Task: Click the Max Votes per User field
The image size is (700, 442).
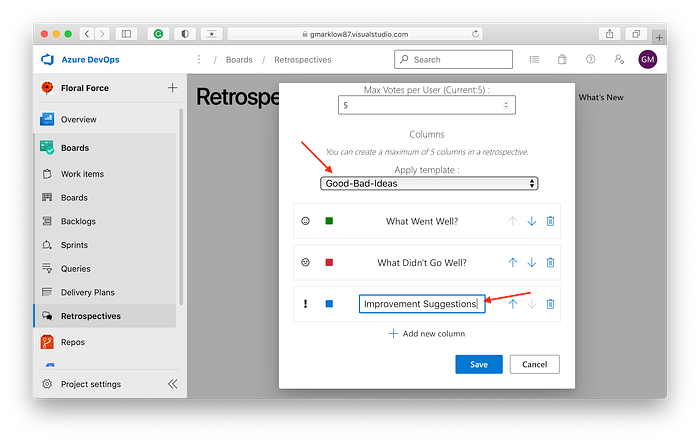Action: tap(426, 105)
